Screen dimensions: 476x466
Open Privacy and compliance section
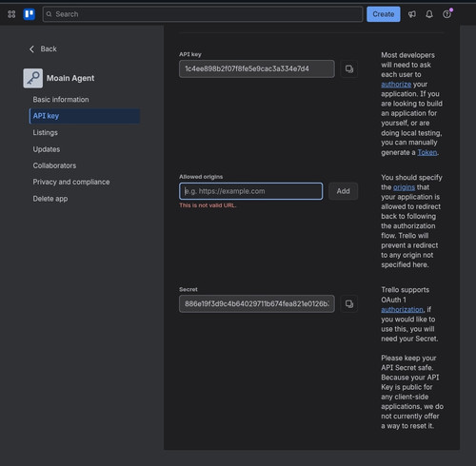click(71, 182)
